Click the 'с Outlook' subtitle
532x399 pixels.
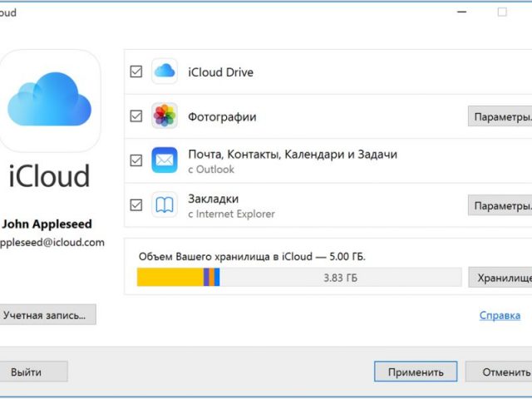pos(211,169)
